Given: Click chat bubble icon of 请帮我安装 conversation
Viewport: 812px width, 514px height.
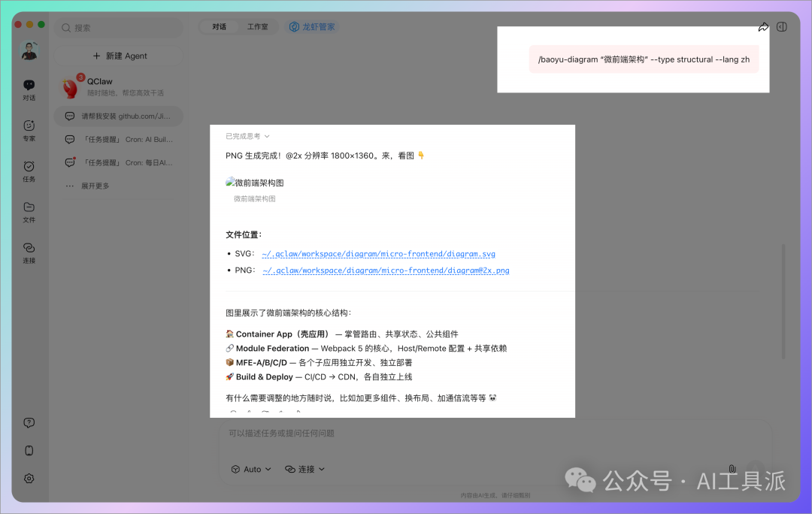Looking at the screenshot, I should [x=70, y=116].
